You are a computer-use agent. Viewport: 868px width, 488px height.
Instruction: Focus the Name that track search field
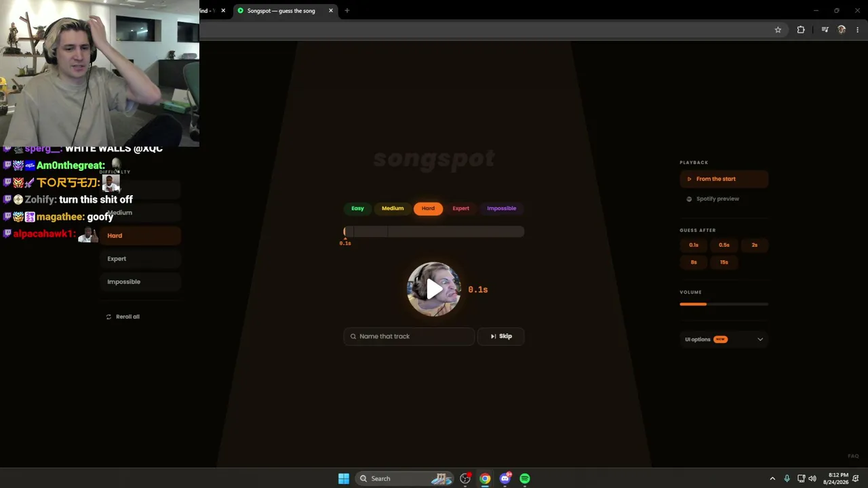click(x=409, y=336)
